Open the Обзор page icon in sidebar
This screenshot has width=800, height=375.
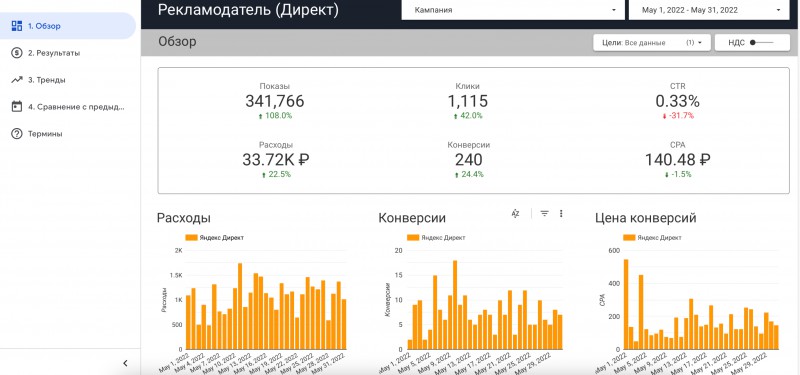[x=17, y=26]
